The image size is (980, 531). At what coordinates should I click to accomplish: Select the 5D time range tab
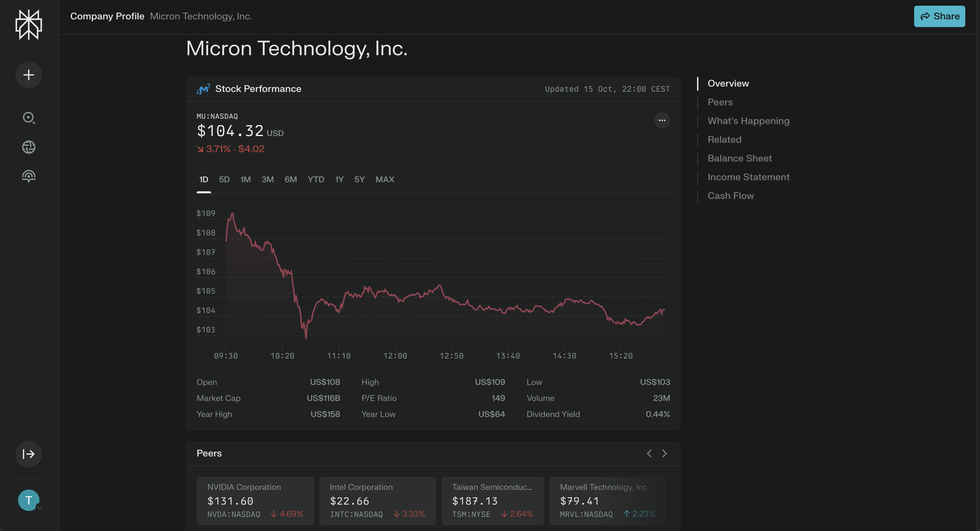coord(224,179)
